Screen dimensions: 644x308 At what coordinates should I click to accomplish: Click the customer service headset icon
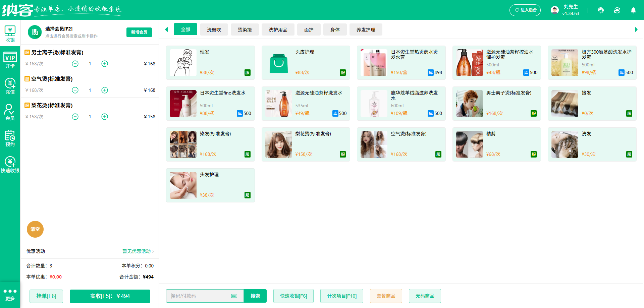coord(601,10)
